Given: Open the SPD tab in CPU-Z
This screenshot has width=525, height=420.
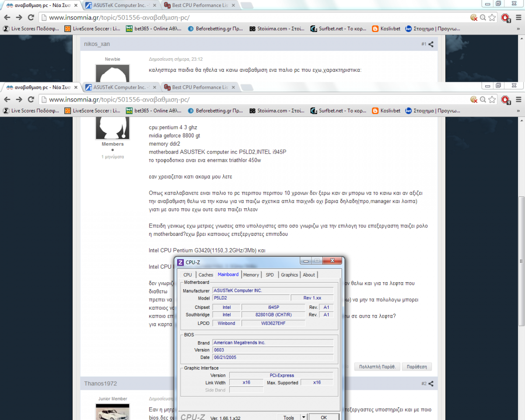Looking at the screenshot, I should 270,275.
